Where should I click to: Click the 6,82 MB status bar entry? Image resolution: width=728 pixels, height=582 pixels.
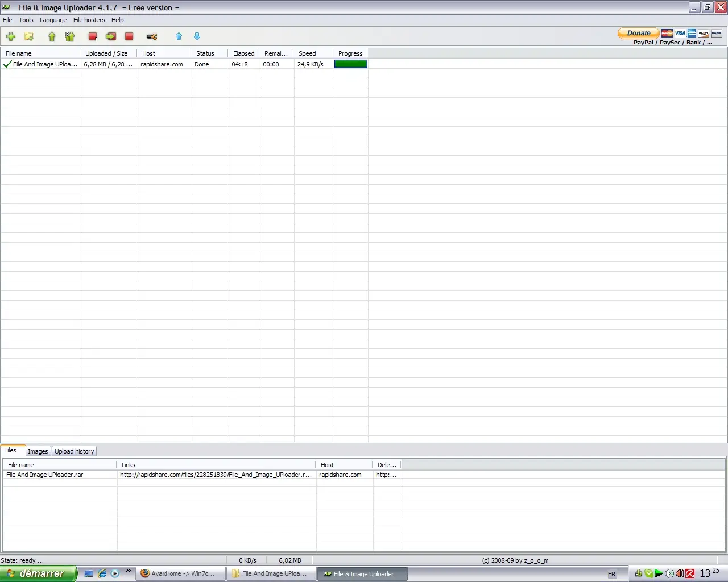click(x=290, y=560)
